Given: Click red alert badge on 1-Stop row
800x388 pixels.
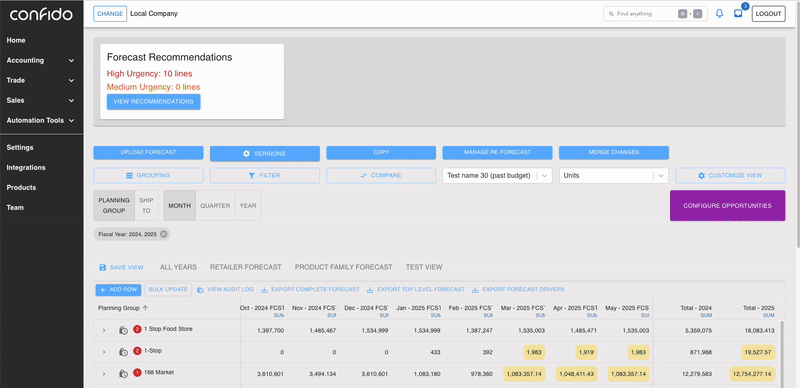Looking at the screenshot, I should tap(137, 351).
